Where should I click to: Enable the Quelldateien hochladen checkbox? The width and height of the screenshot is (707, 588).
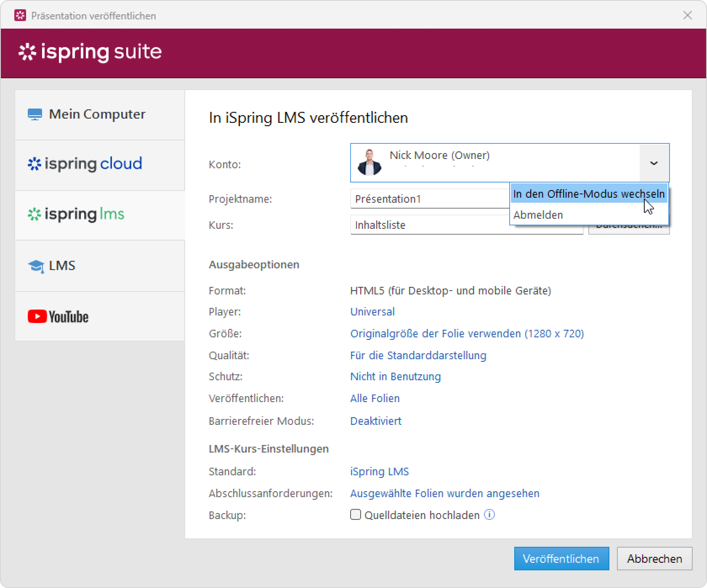(x=356, y=514)
